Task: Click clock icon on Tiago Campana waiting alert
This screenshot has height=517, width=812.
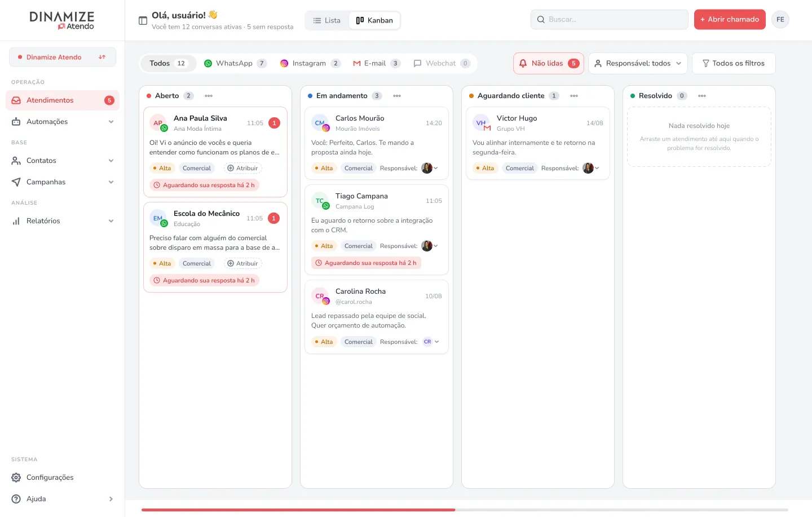Action: pyautogui.click(x=319, y=263)
